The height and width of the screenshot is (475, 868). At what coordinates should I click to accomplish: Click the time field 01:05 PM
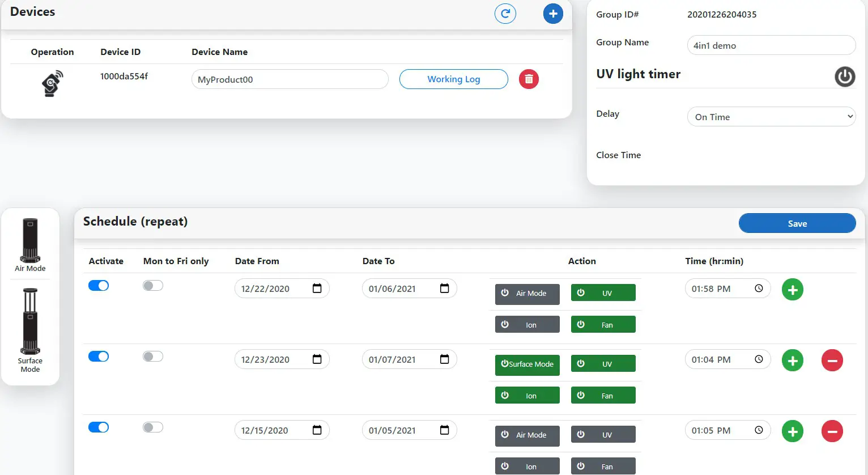coord(727,430)
